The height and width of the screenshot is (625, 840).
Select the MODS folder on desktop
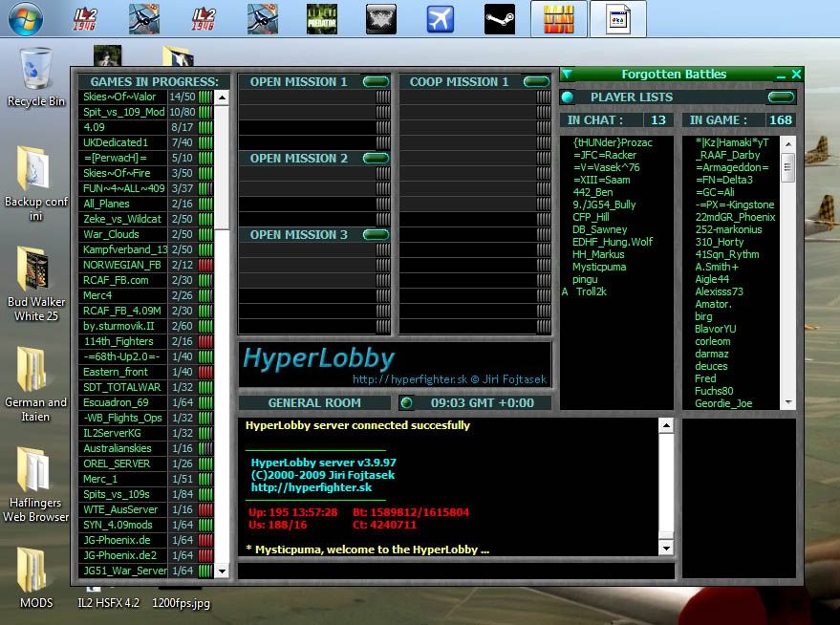36,578
